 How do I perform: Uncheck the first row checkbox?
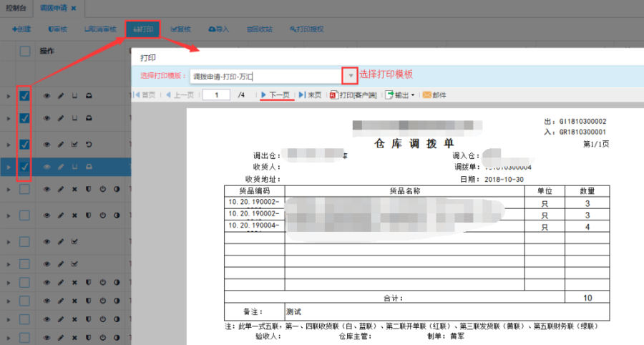point(24,95)
